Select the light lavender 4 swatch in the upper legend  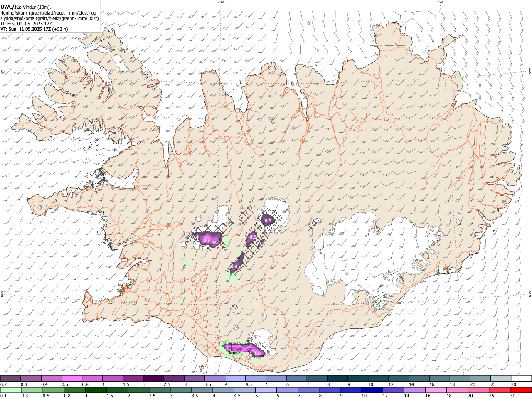tap(235, 378)
